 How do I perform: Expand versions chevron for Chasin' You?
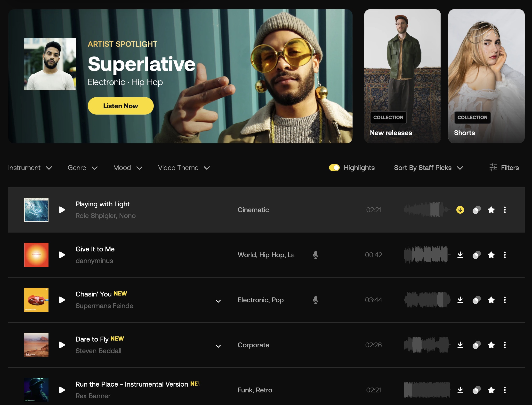click(218, 301)
